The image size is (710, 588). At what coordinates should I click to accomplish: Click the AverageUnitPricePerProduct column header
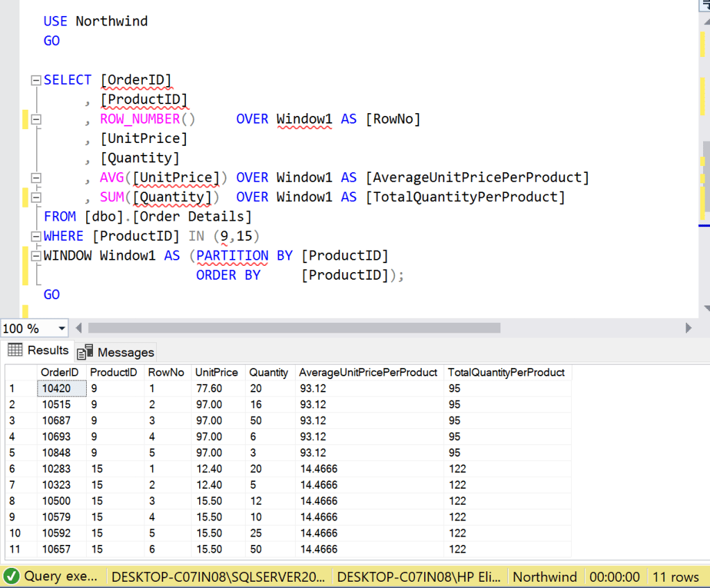(368, 372)
